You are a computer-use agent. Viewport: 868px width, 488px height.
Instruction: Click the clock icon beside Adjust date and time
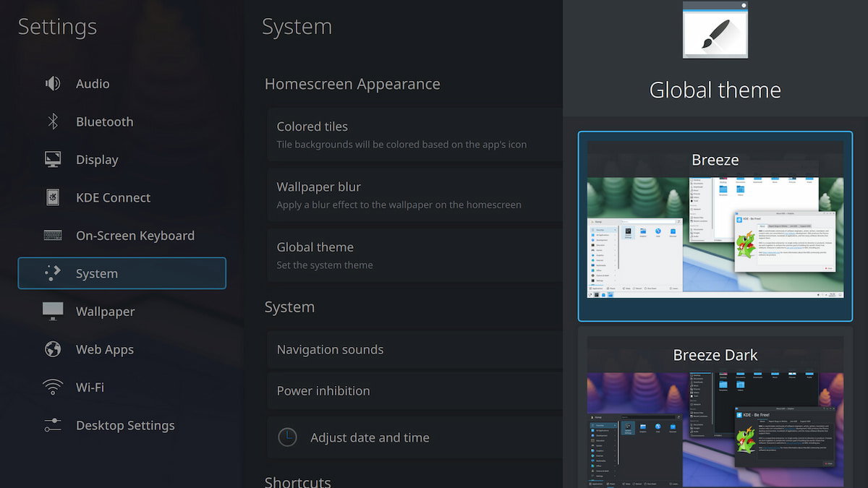click(288, 437)
